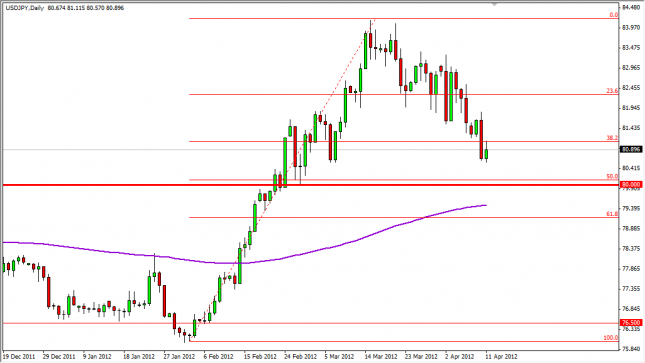Click the 81.945 price axis value
This screenshot has height=363, width=645.
click(631, 108)
